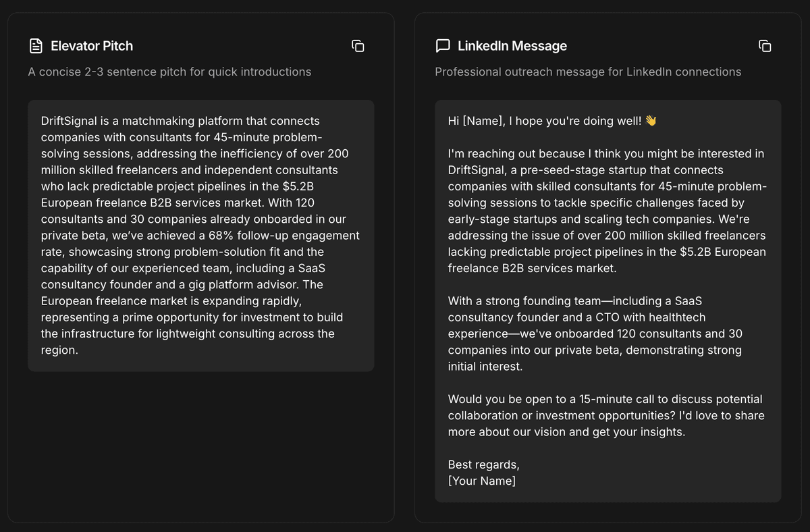The image size is (810, 532).
Task: Click the Elevator Pitch text block
Action: click(200, 235)
